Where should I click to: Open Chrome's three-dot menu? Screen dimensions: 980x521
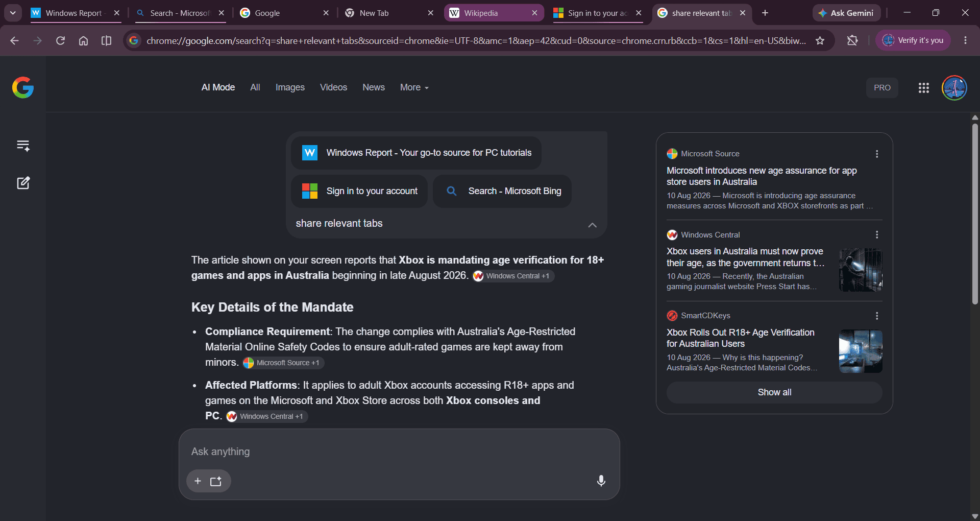tap(965, 40)
